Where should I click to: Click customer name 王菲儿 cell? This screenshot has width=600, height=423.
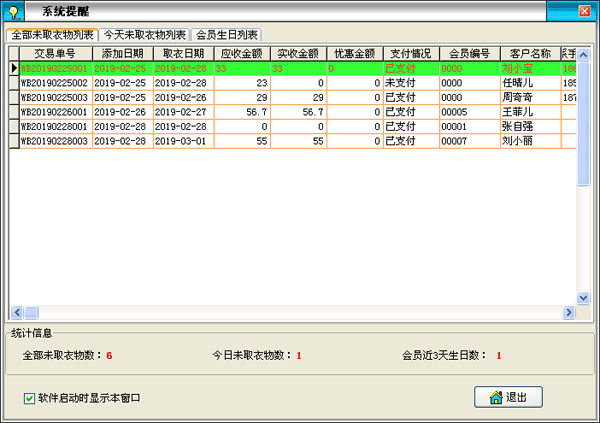point(529,113)
